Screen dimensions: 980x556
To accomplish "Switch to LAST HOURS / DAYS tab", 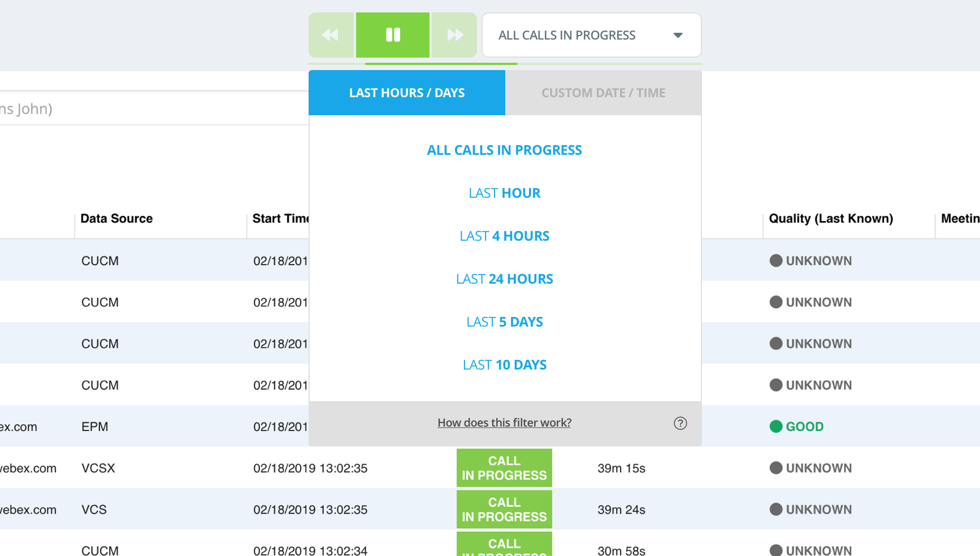I will [407, 93].
